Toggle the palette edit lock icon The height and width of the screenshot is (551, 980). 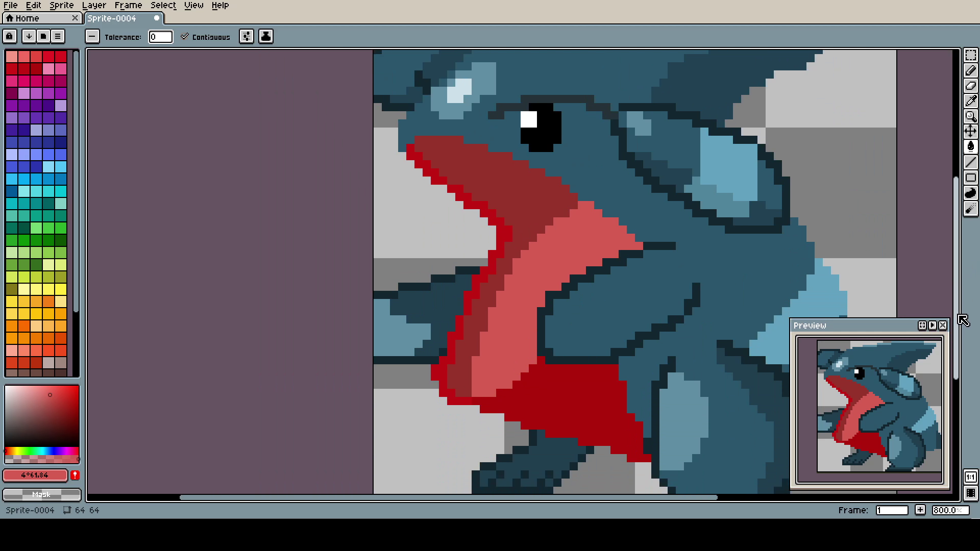tap(9, 36)
